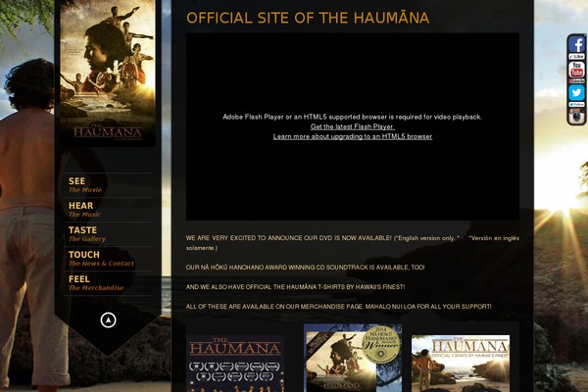Open HEAR The Music menu item
The height and width of the screenshot is (392, 588).
[x=108, y=210]
